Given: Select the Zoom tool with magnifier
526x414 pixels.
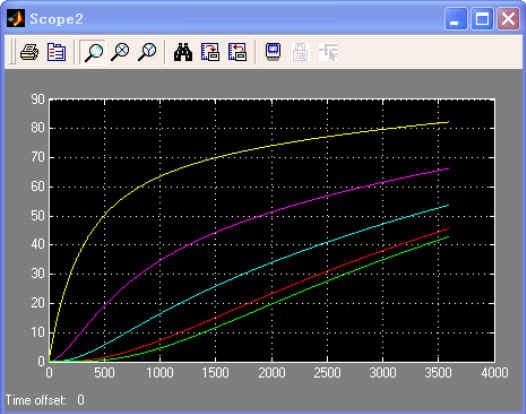Looking at the screenshot, I should [93, 52].
